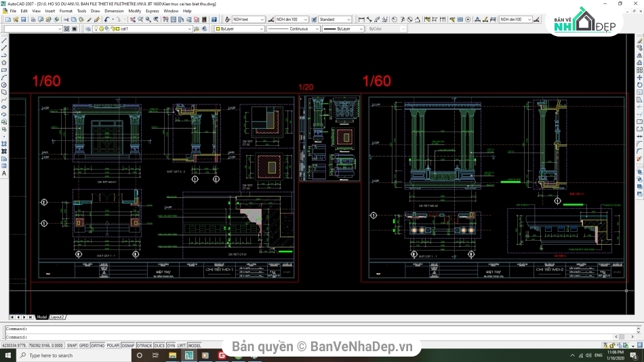644x362 pixels.
Task: Open the Dimension menu
Action: tap(114, 11)
